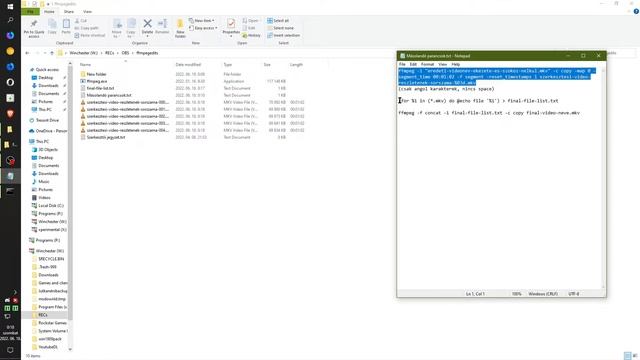640x360 pixels.
Task: Open the Easy access dropdown
Action: [x=203, y=28]
